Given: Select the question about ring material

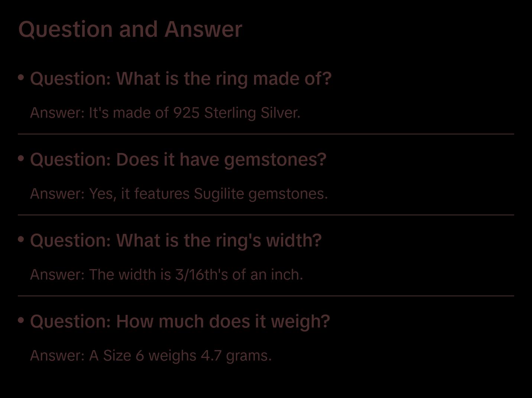Looking at the screenshot, I should pos(181,79).
